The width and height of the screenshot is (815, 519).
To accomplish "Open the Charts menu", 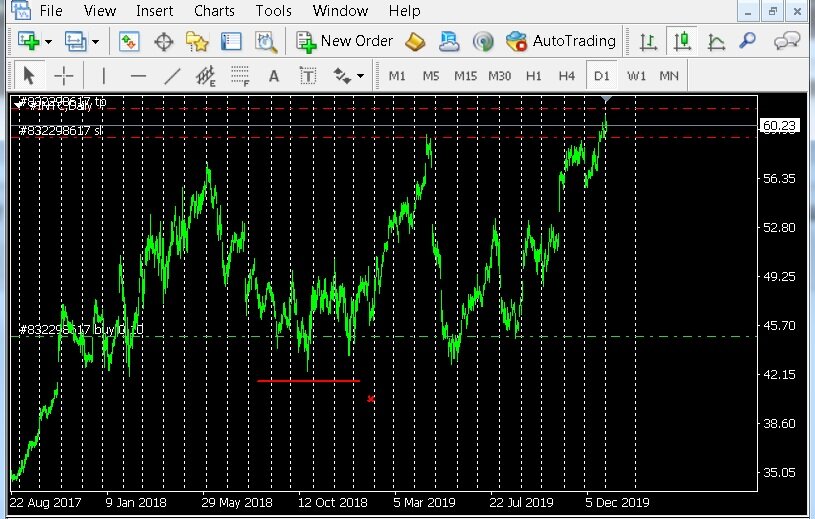I will pyautogui.click(x=214, y=10).
